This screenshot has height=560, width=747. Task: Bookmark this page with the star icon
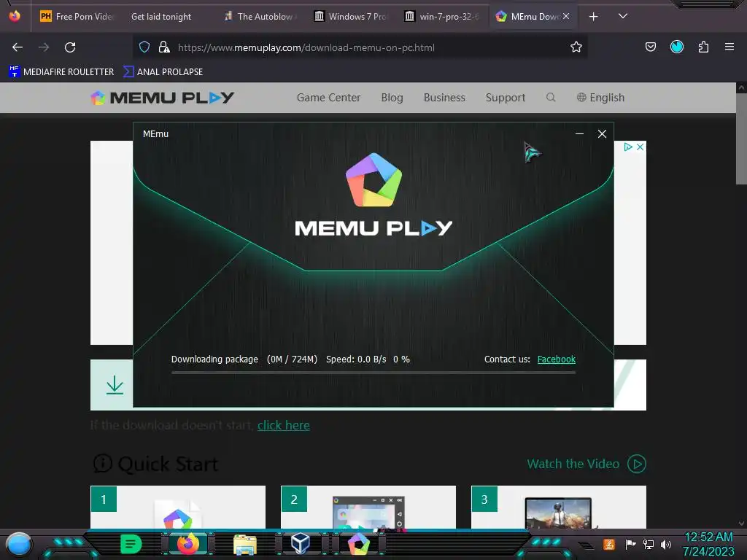[576, 47]
